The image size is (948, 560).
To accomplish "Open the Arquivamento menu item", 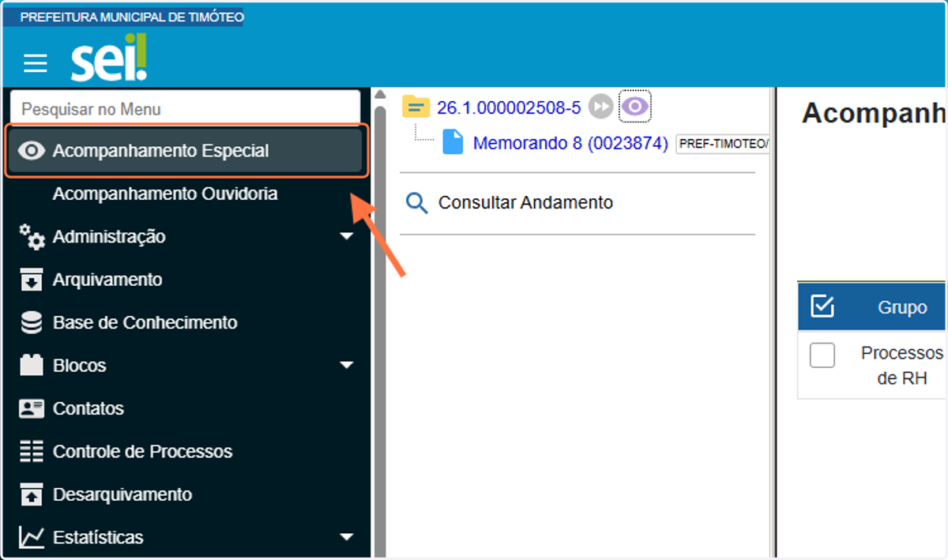I will click(107, 280).
